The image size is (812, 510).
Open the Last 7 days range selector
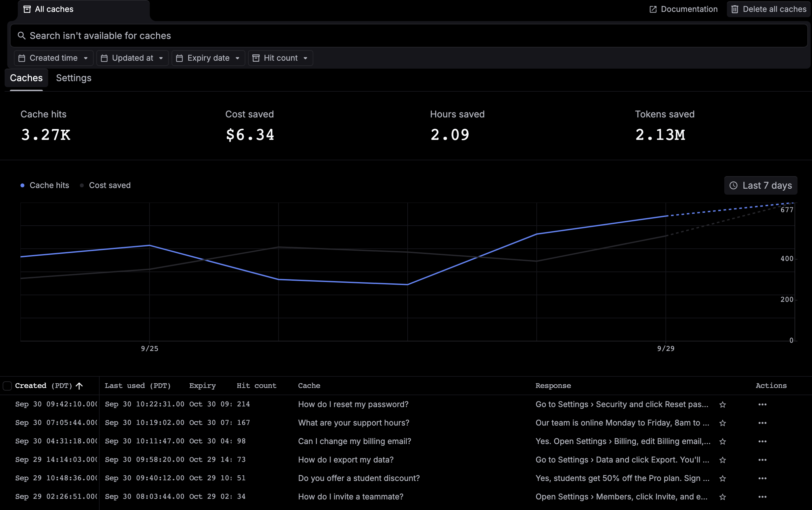tap(761, 185)
